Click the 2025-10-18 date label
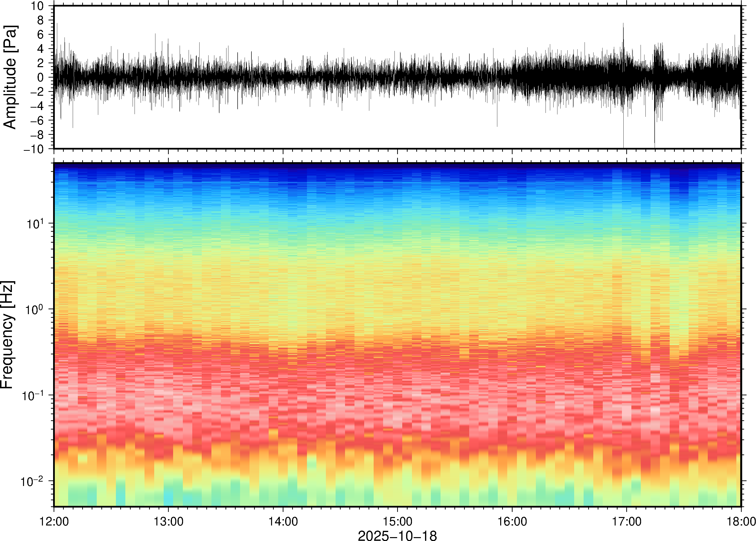The width and height of the screenshot is (756, 541). point(397,535)
